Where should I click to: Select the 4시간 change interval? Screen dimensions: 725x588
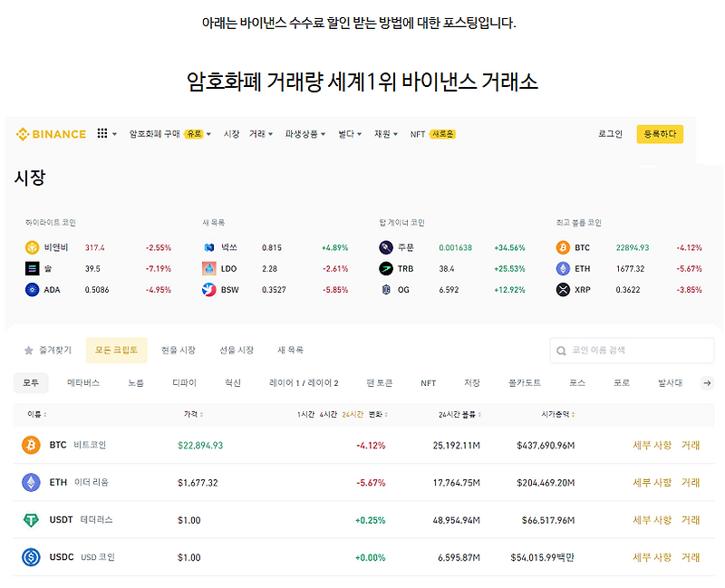click(x=328, y=415)
